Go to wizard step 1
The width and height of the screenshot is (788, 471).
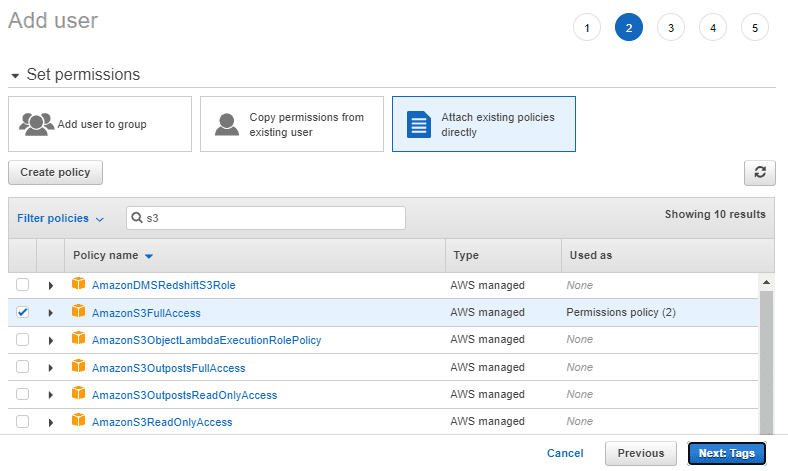(586, 28)
